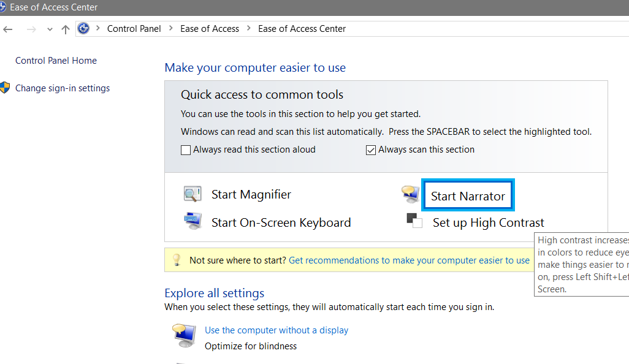Click the lightbulb tip icon
Viewport: 629px width, 364px height.
(177, 260)
